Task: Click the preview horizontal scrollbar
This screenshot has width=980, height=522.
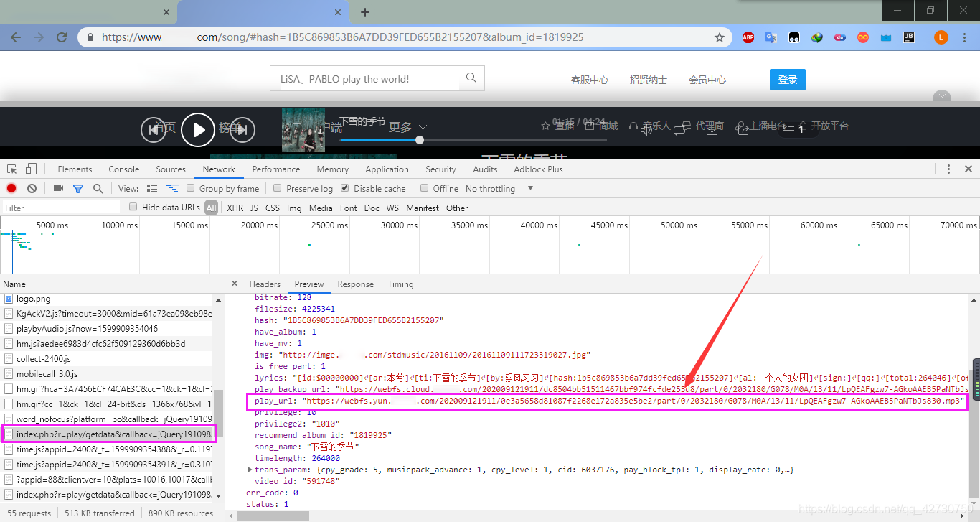Action: [273, 516]
